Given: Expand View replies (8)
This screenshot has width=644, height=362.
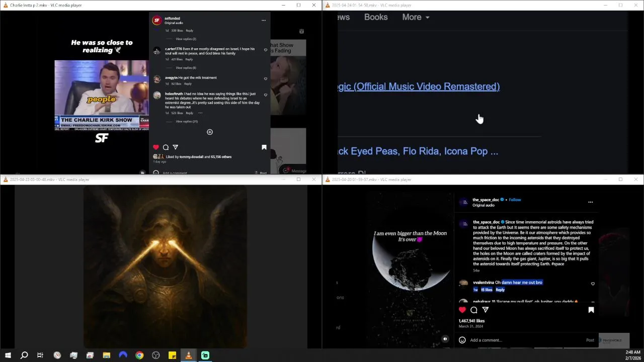Looking at the screenshot, I should point(186,68).
